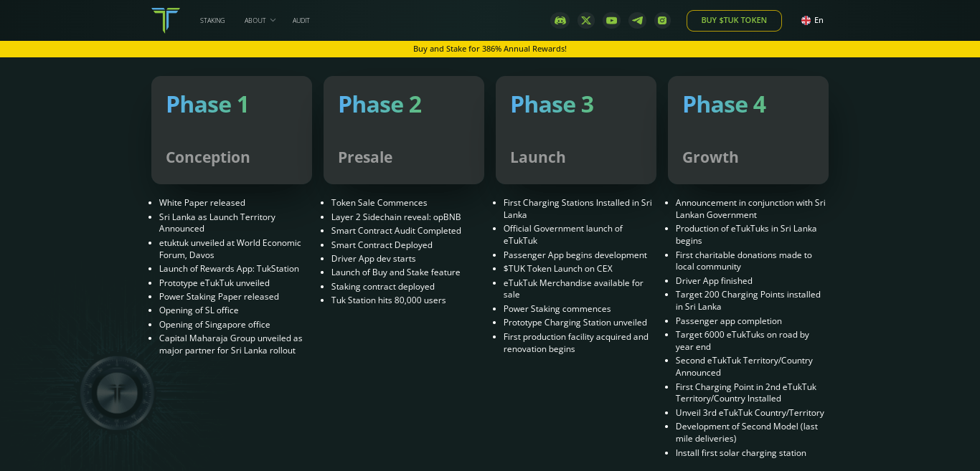Click 'eTukTuk Merchandise available for sale' item
The width and height of the screenshot is (980, 471).
[573, 289]
